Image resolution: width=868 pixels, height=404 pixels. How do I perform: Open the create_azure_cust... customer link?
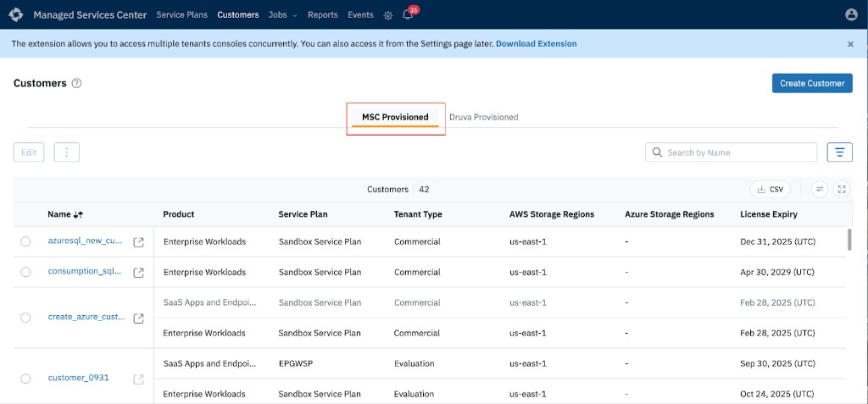tap(86, 317)
